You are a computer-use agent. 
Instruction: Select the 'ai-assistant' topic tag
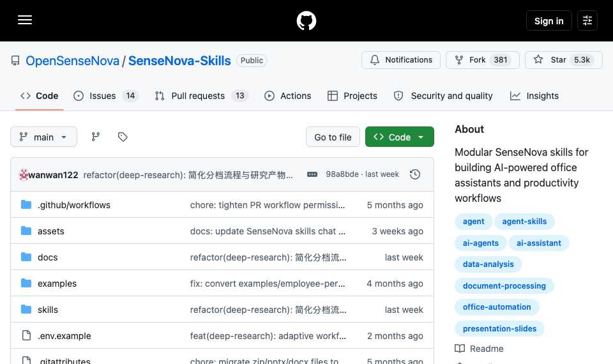coord(539,243)
